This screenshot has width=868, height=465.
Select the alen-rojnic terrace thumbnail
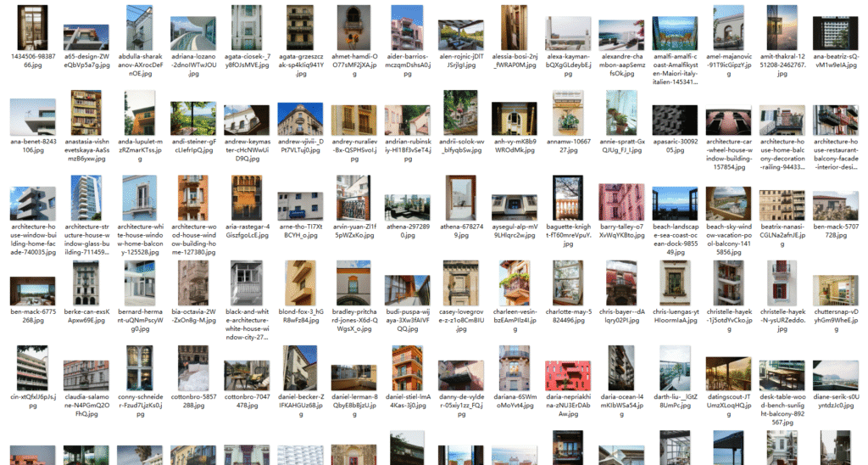461,35
